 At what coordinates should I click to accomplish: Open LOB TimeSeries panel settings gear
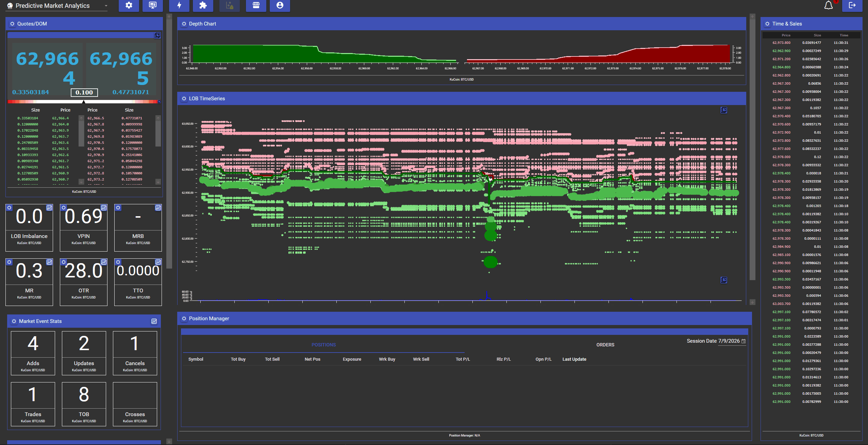point(184,99)
